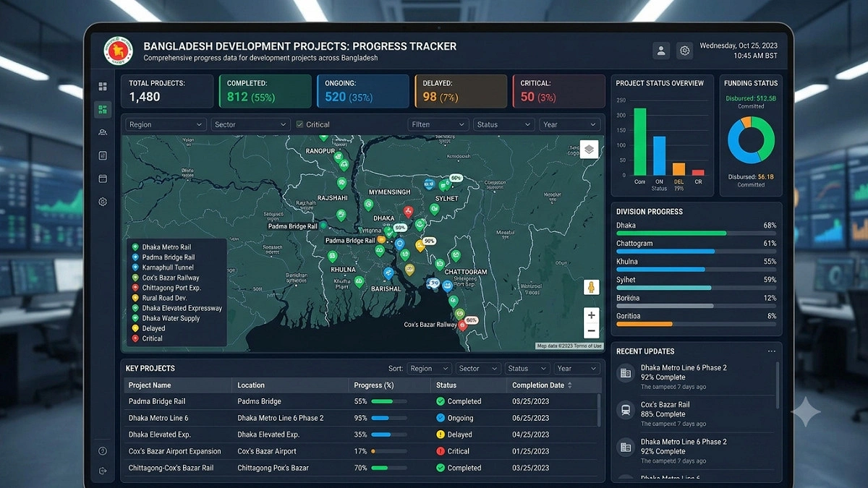868x488 pixels.
Task: Open the Sector dropdown above the map
Action: pos(250,124)
